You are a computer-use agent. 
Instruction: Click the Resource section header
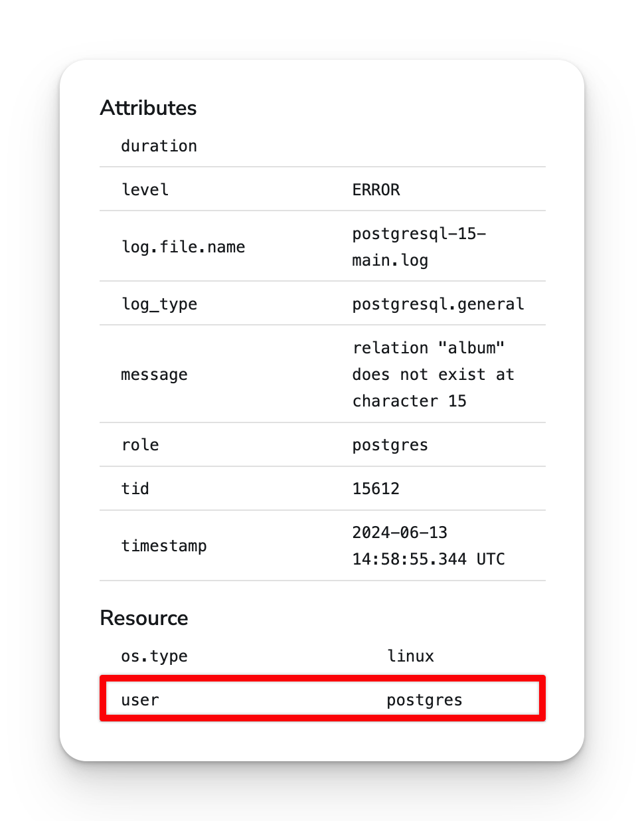click(143, 618)
